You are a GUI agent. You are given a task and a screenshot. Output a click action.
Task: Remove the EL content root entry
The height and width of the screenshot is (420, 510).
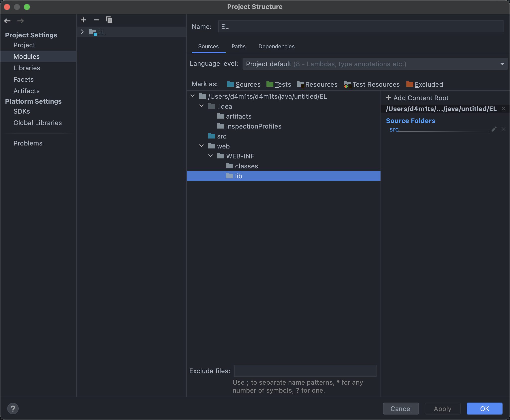click(504, 109)
